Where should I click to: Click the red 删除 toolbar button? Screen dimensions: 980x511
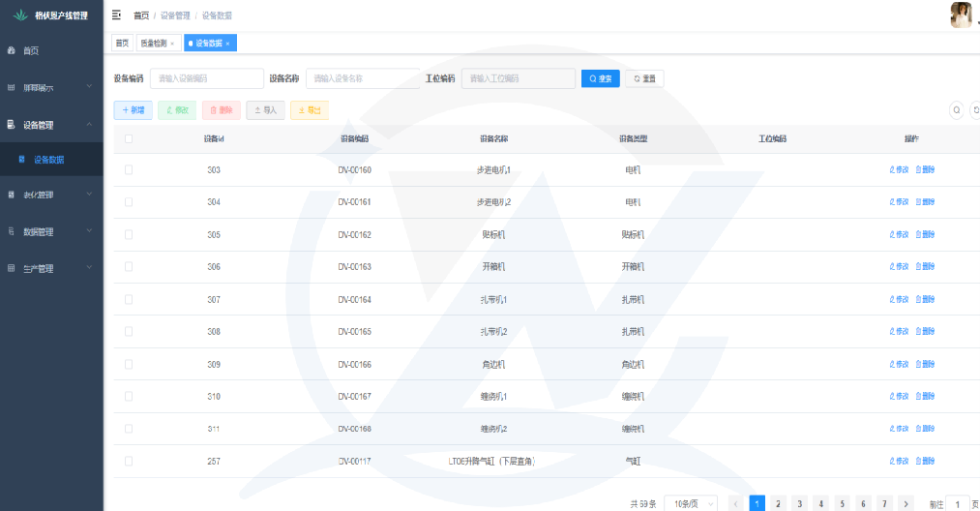coord(222,110)
